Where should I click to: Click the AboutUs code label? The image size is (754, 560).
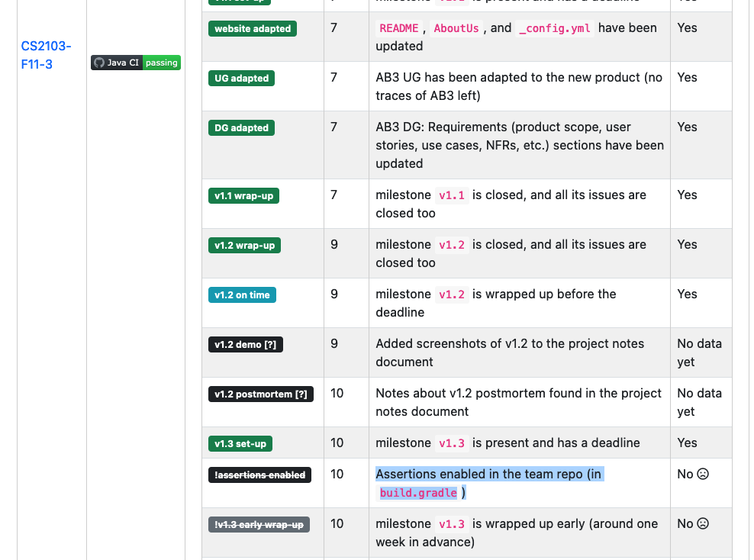point(456,28)
